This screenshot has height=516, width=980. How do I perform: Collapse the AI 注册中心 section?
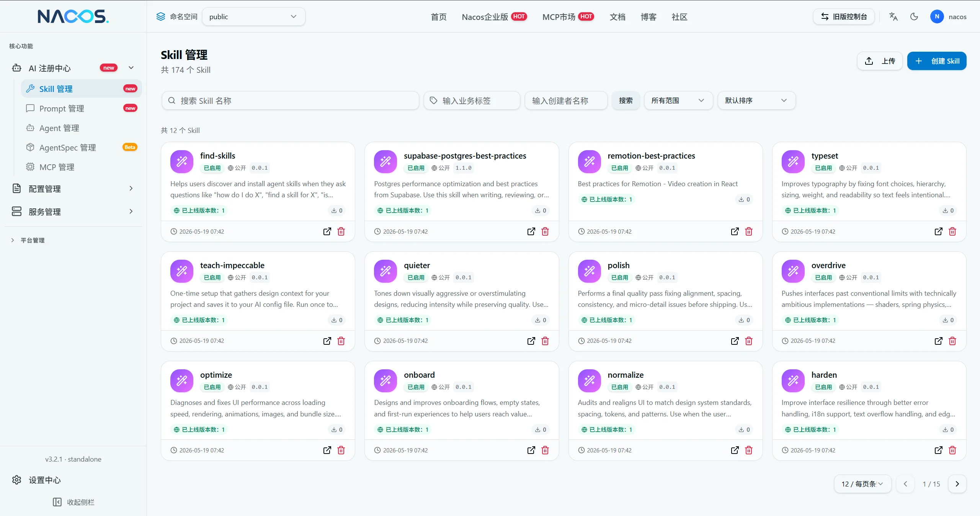[x=73, y=68]
